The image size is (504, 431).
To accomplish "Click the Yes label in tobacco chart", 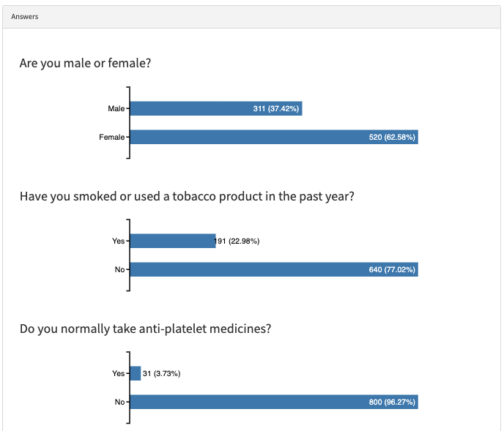I will 118,241.
